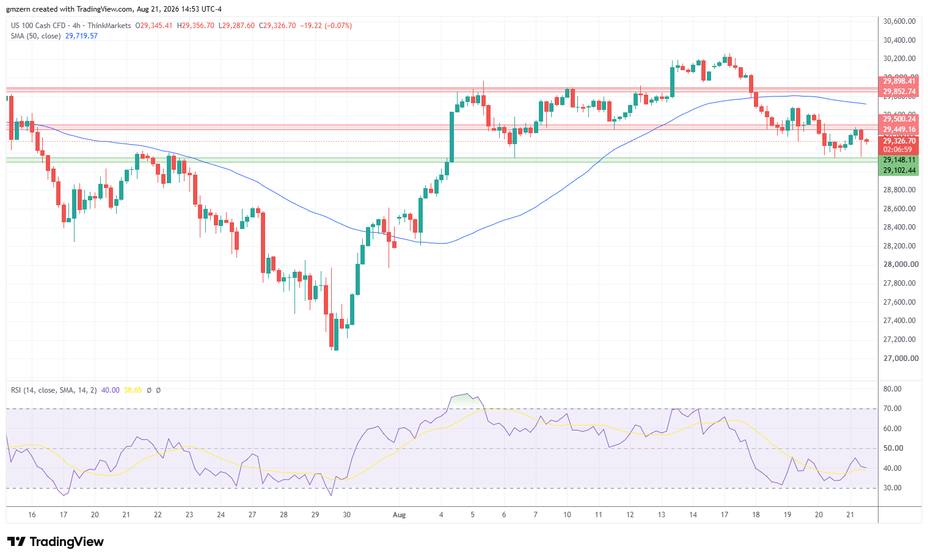928x560 pixels.
Task: Select the SMA (50, close) indicator legend
Action: (35, 36)
